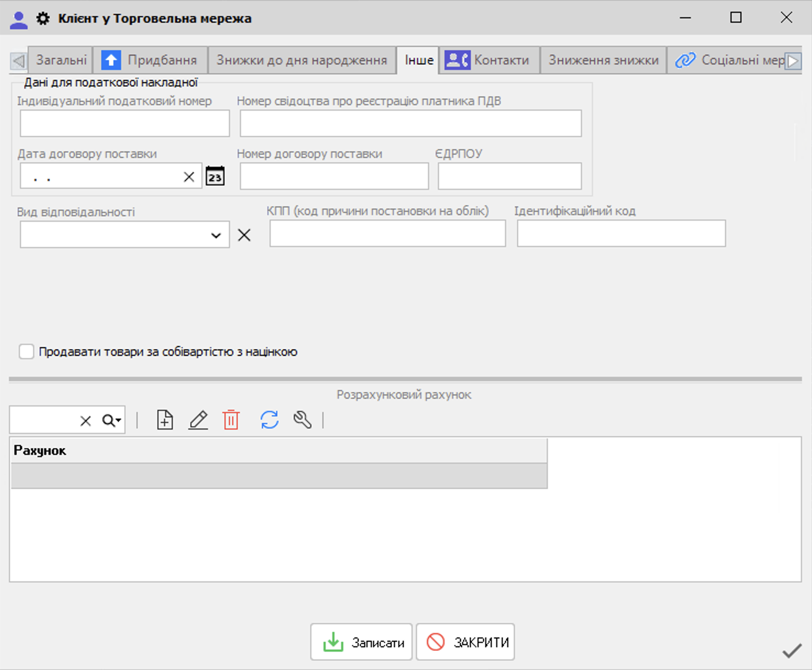Click the checkmark icon at bottom right
Screen dimensions: 812x670
click(792, 651)
